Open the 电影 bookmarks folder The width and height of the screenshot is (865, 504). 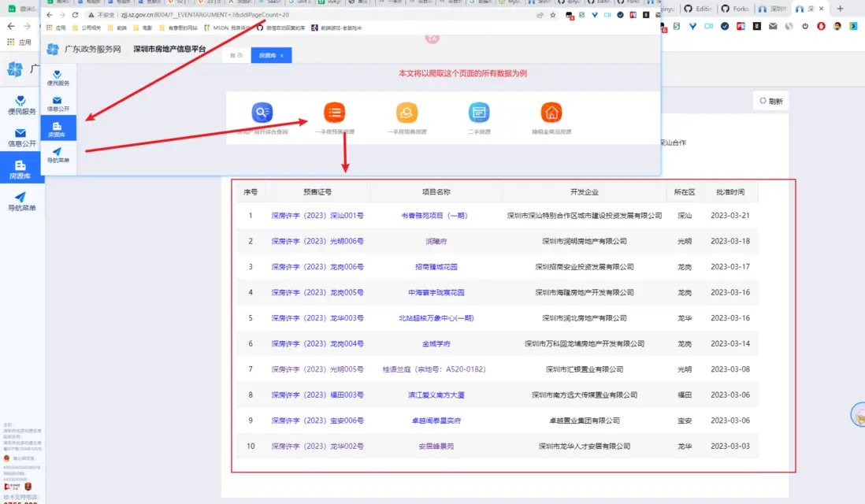[143, 28]
